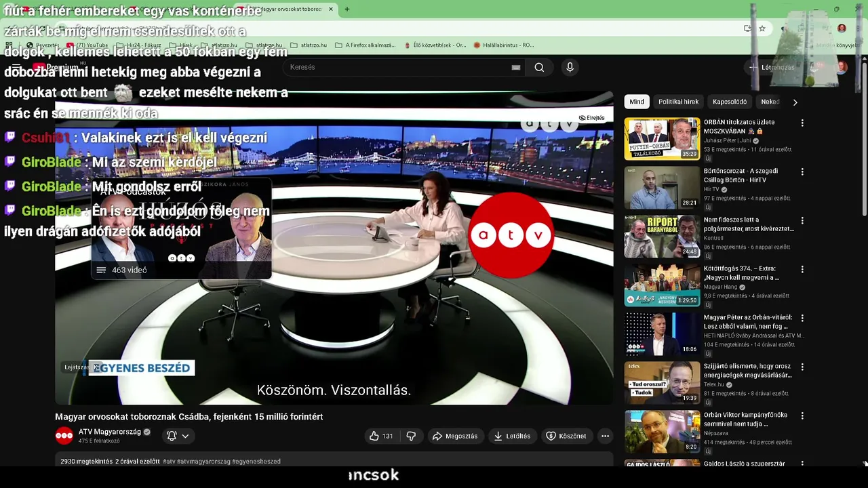Click the magnifier search button
The width and height of the screenshot is (868, 488).
(x=539, y=67)
